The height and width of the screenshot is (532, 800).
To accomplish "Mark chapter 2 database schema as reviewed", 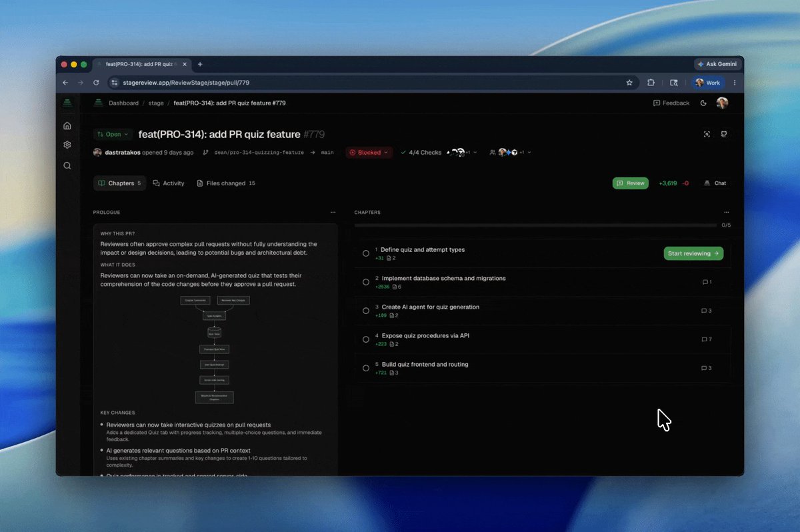I will (x=366, y=282).
